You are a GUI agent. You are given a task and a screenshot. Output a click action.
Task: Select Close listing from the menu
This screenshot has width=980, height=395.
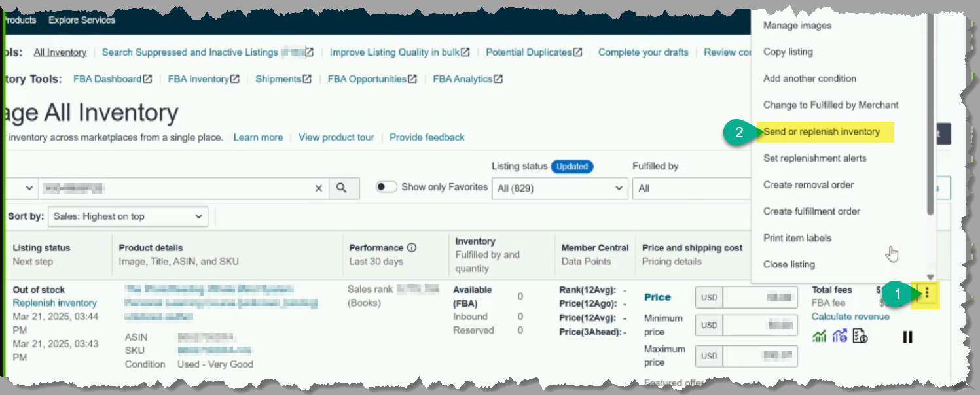click(x=789, y=264)
